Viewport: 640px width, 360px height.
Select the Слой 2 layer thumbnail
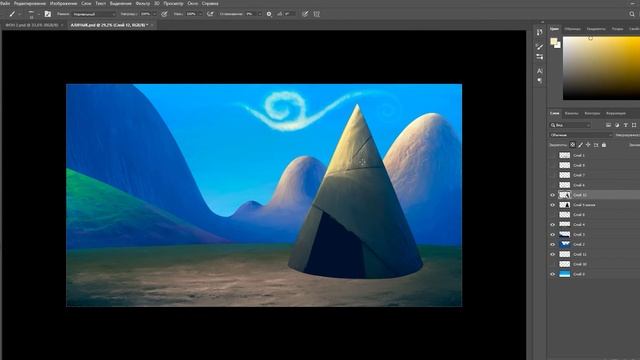564,244
